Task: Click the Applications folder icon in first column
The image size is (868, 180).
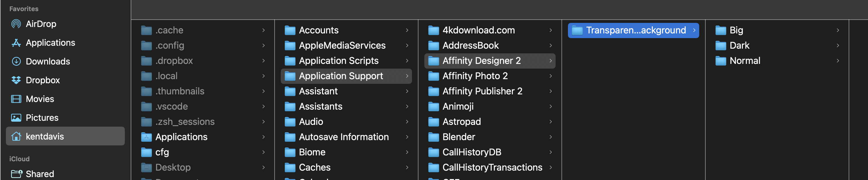Action: [x=146, y=137]
